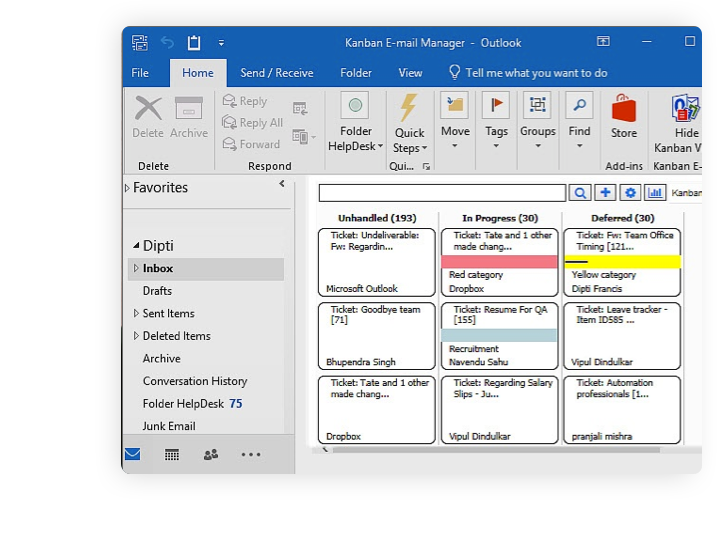
Task: Click the Kanban horizontal scrollbar
Action: pyautogui.click(x=496, y=450)
